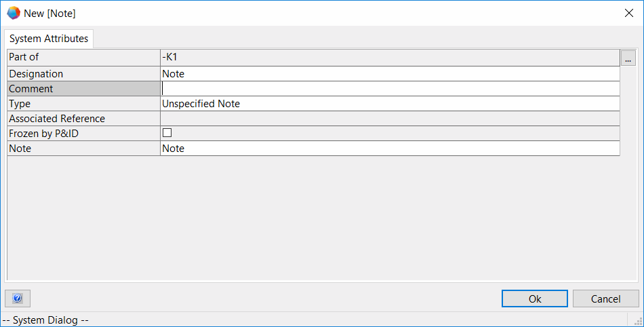Image resolution: width=644 pixels, height=327 pixels.
Task: Open the Part of browse ellipsis button
Action: [628, 58]
